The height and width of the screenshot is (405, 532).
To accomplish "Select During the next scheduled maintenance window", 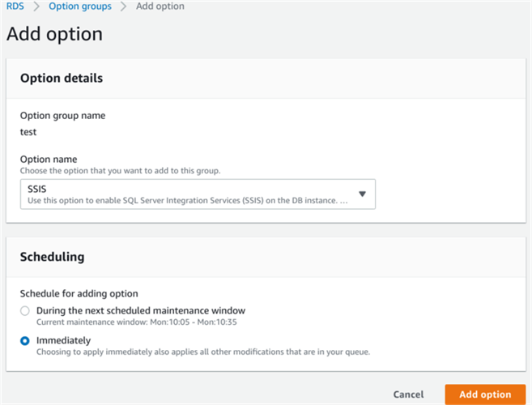I will 25,310.
